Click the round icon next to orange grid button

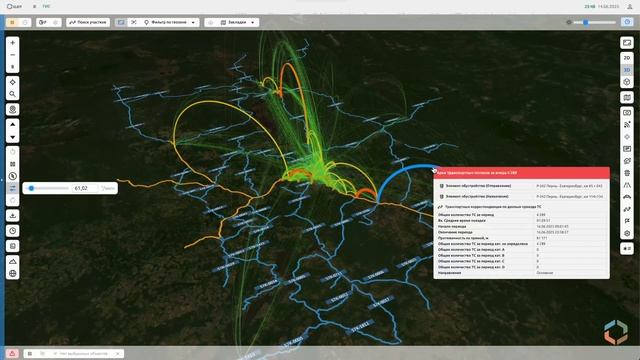(25, 22)
